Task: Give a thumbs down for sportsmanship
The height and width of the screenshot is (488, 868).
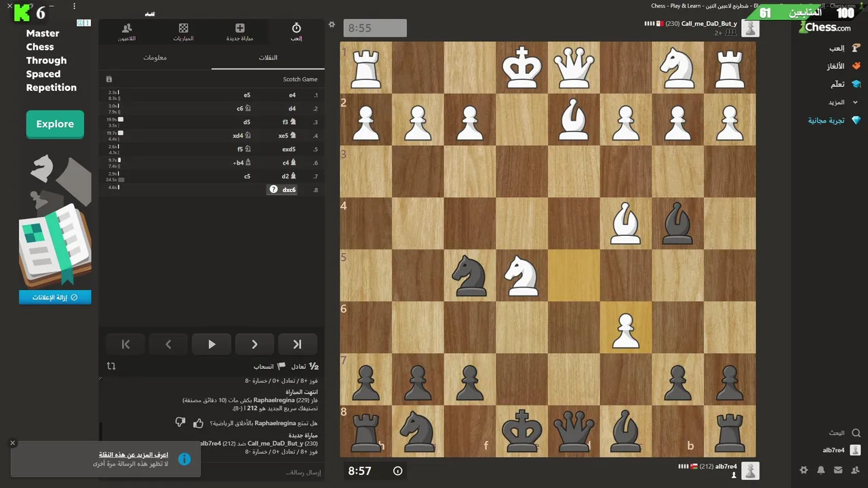Action: coord(180,422)
